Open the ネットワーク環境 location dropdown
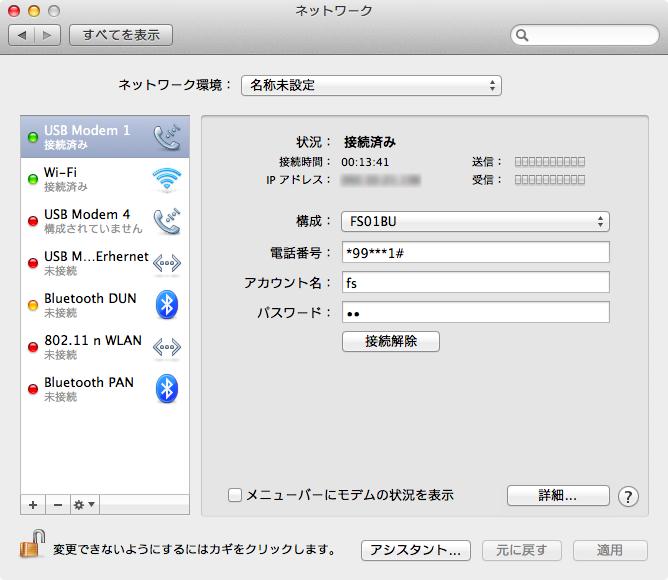Image resolution: width=668 pixels, height=580 pixels. click(x=371, y=85)
